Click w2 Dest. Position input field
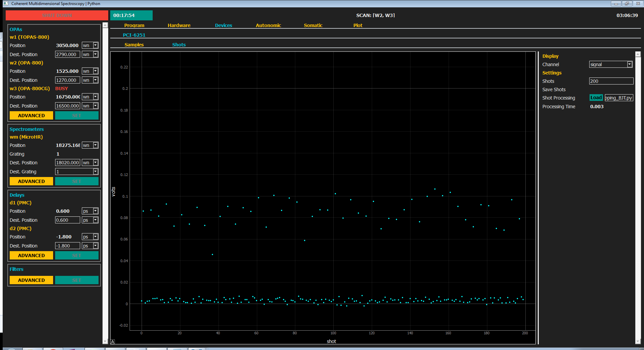Viewport: 644px width, 350px height. coord(67,80)
